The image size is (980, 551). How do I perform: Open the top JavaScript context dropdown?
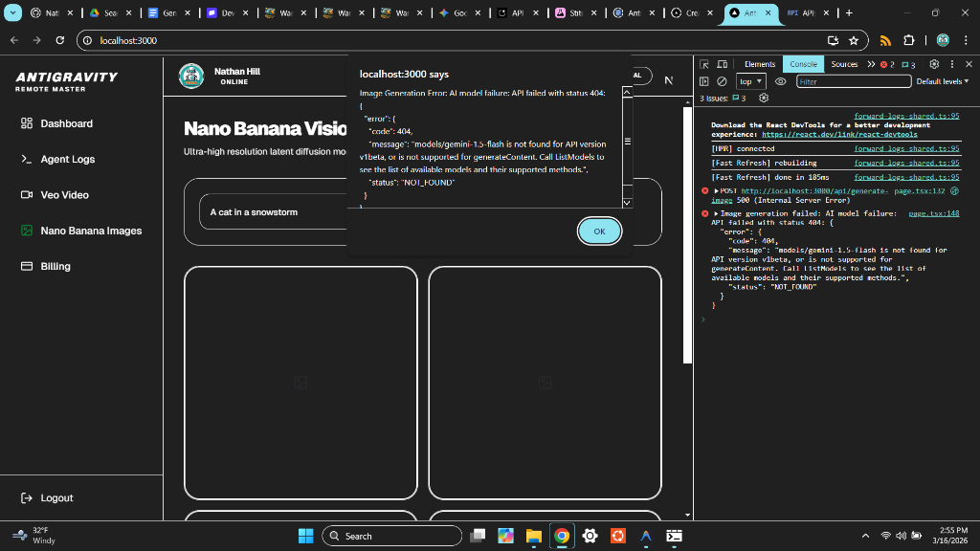pyautogui.click(x=750, y=81)
